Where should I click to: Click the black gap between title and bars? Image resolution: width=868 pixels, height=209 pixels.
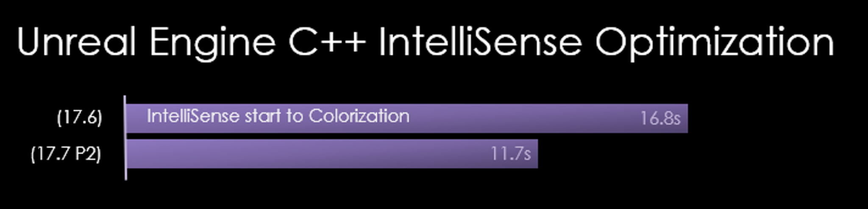pyautogui.click(x=424, y=80)
